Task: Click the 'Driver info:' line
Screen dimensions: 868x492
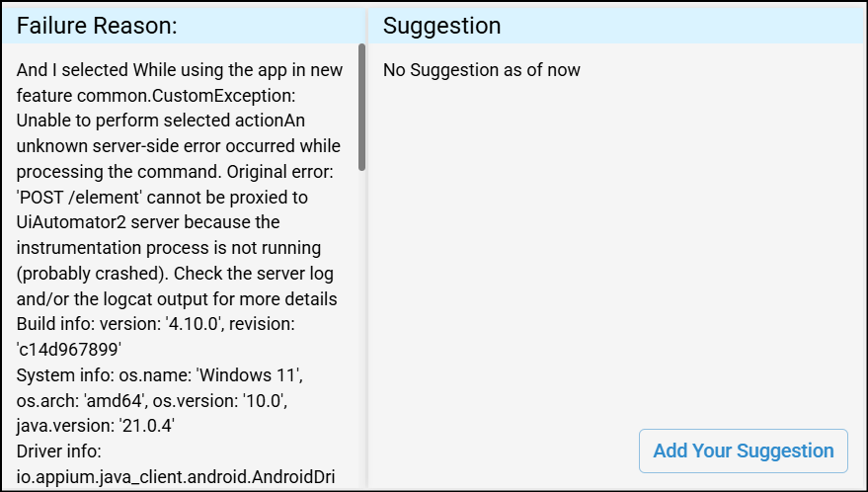Action: [61, 451]
